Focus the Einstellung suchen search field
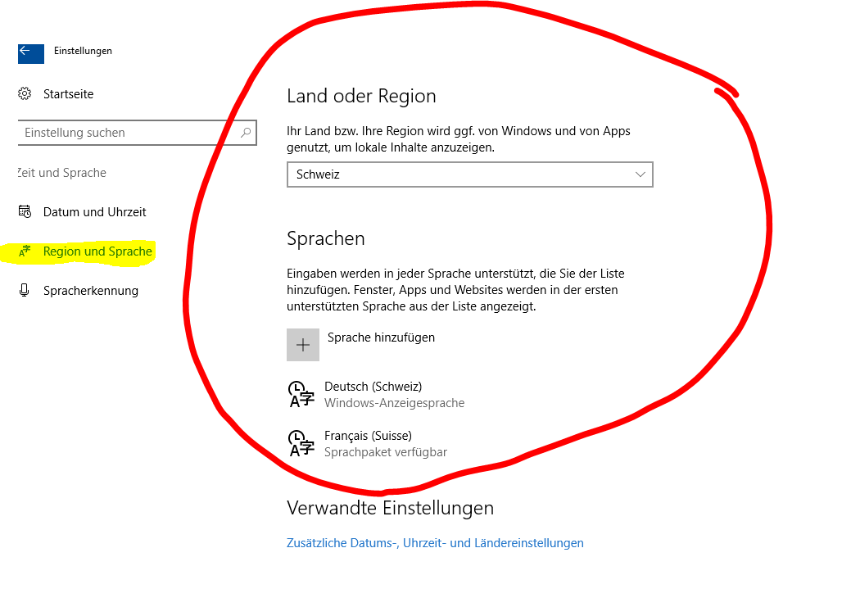The image size is (851, 616). [x=138, y=133]
